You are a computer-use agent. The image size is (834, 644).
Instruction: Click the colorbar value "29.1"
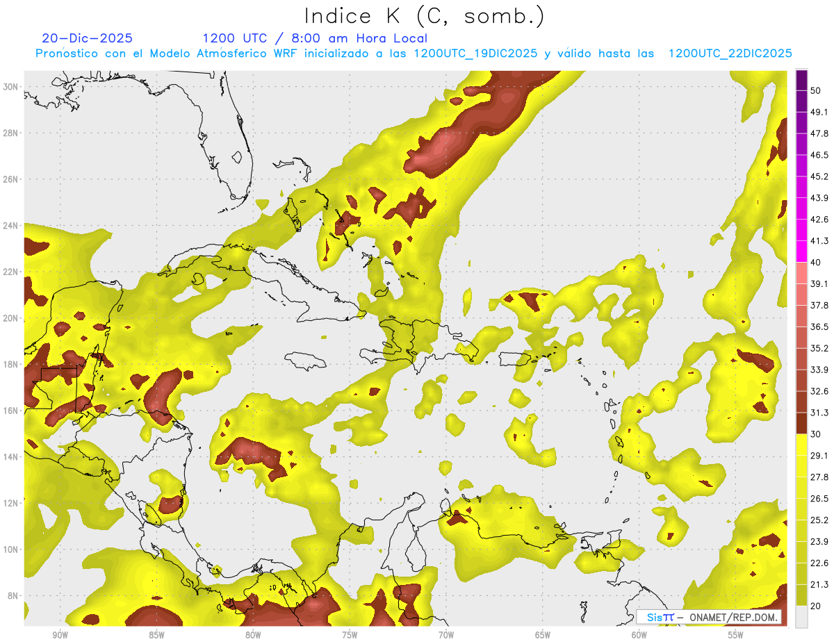(820, 456)
